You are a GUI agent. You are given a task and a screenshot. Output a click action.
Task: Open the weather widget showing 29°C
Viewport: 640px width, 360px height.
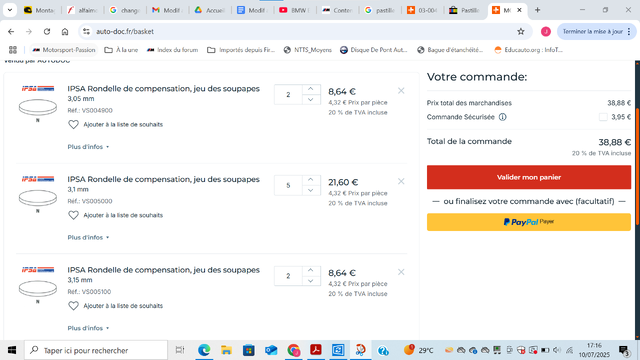[x=418, y=350]
